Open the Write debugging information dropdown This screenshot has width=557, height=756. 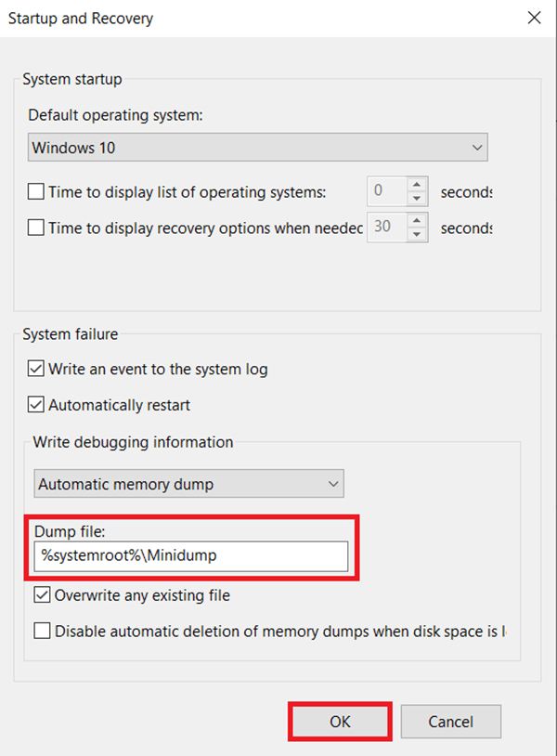point(331,484)
